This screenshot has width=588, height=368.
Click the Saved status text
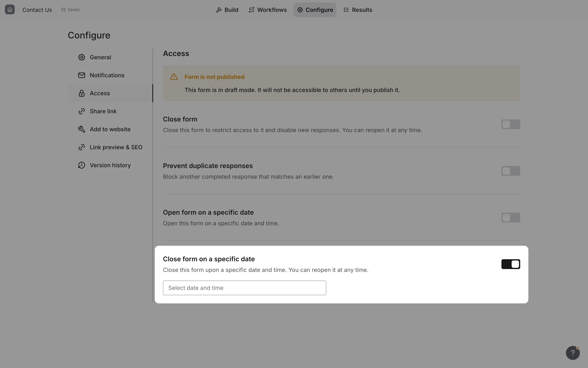73,10
